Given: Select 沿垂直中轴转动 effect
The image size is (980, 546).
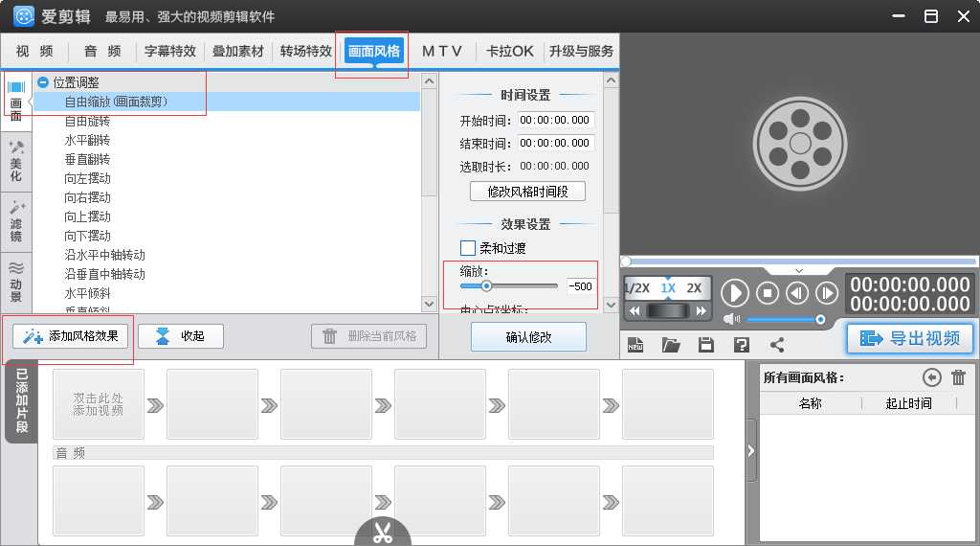Looking at the screenshot, I should (x=105, y=274).
